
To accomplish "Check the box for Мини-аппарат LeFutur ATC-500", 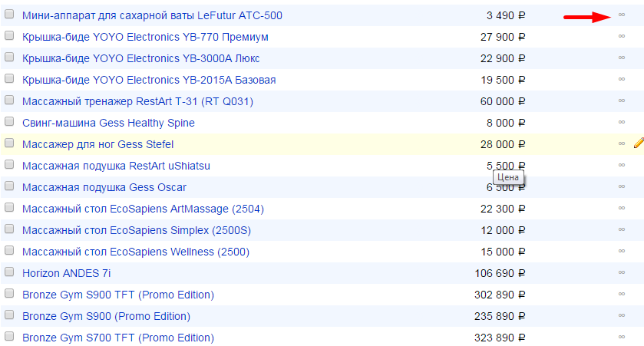I will click(9, 14).
